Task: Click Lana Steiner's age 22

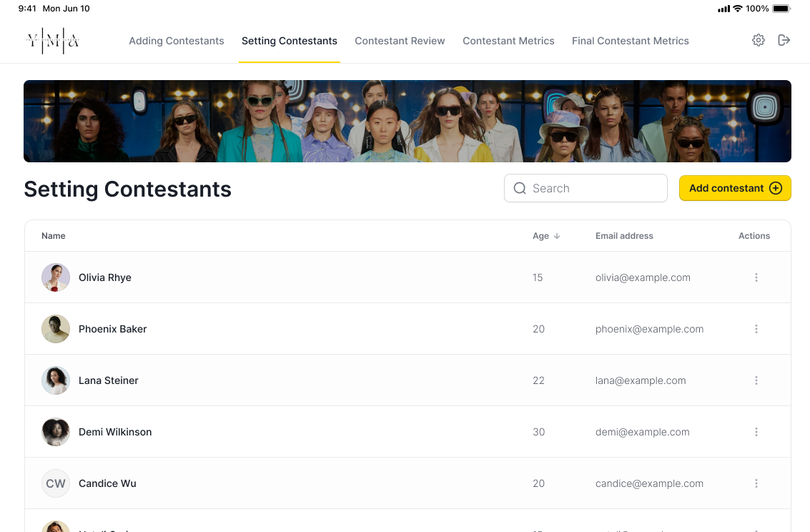Action: 538,380
